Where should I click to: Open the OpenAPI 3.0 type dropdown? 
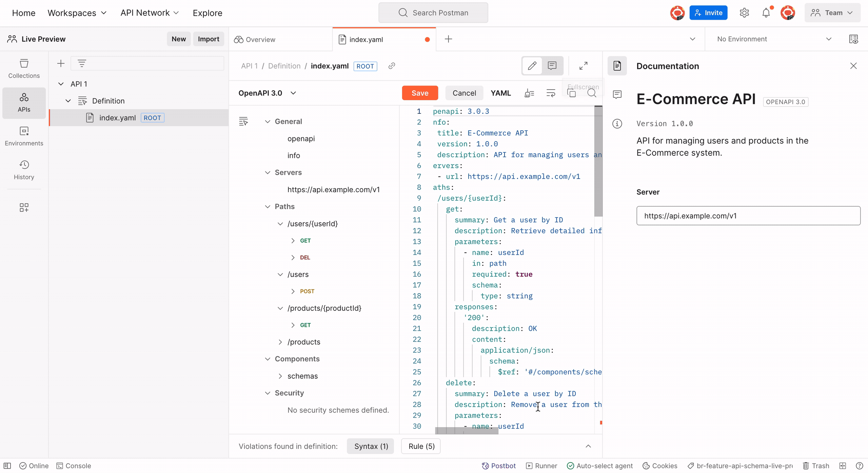267,93
